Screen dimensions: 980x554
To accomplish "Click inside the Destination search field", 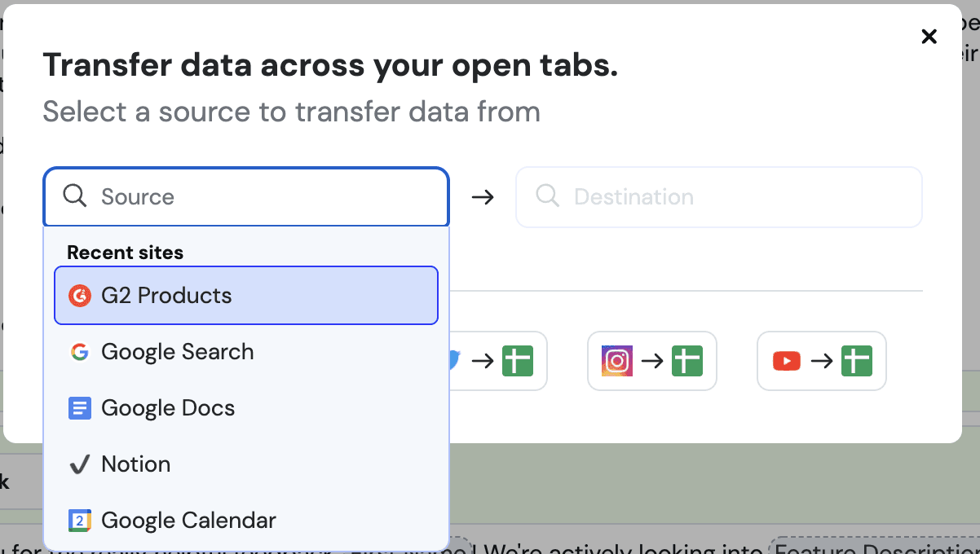I will point(717,196).
